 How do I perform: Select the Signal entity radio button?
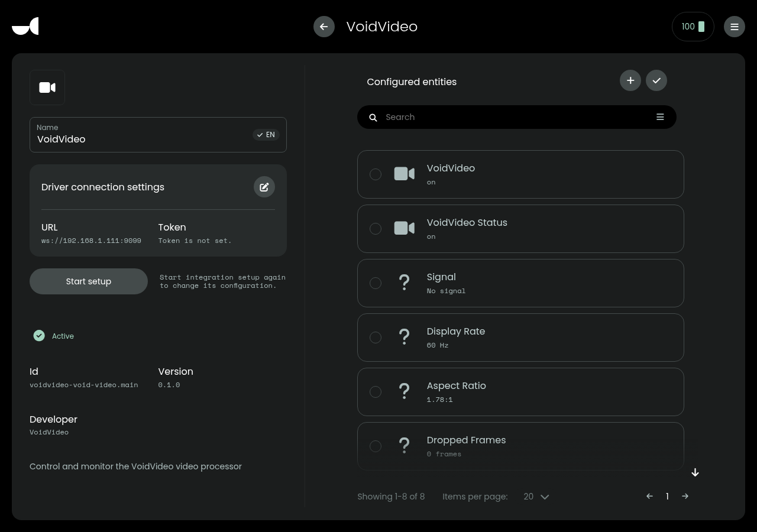click(376, 283)
